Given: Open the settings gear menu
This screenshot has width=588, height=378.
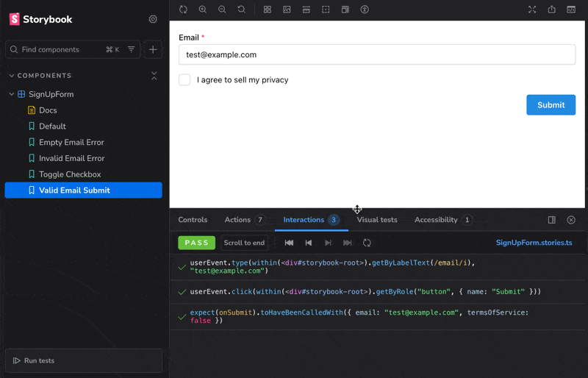Looking at the screenshot, I should pos(153,19).
